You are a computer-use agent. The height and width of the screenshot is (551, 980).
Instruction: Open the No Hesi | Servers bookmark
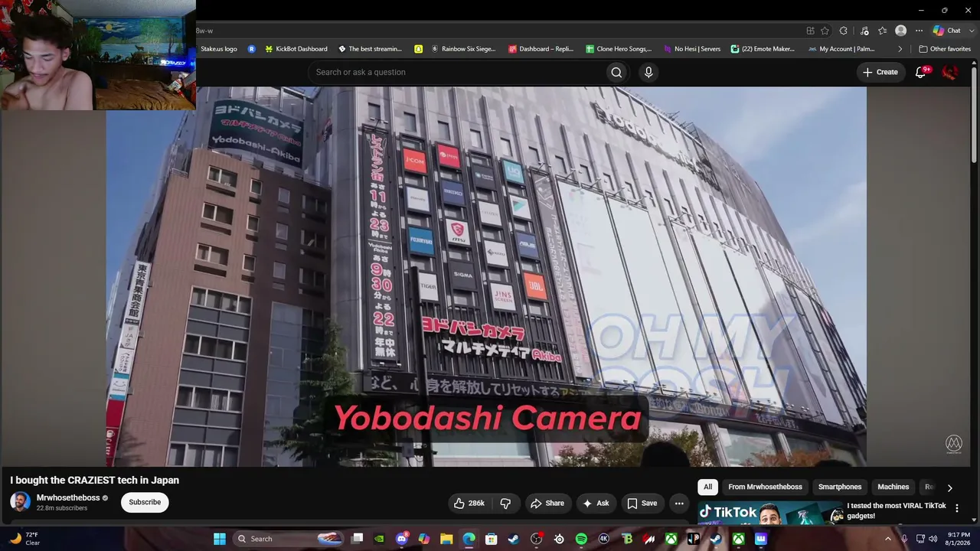(x=692, y=49)
